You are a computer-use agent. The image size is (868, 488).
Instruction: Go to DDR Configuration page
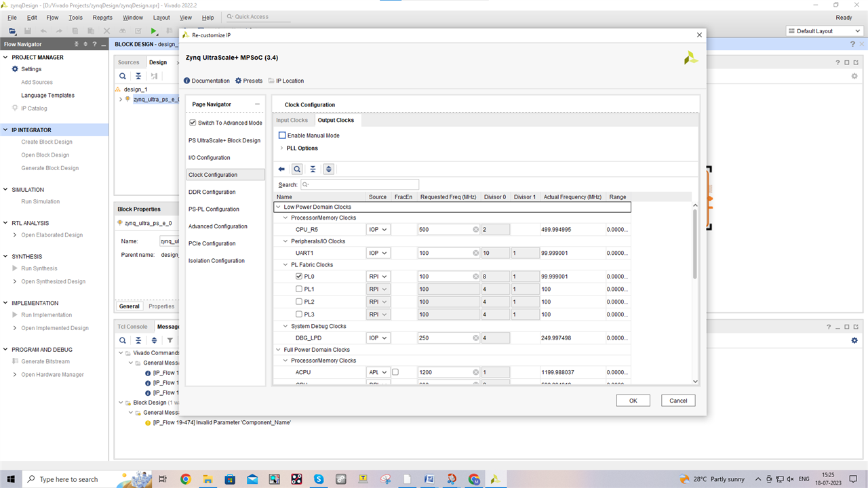click(x=212, y=192)
